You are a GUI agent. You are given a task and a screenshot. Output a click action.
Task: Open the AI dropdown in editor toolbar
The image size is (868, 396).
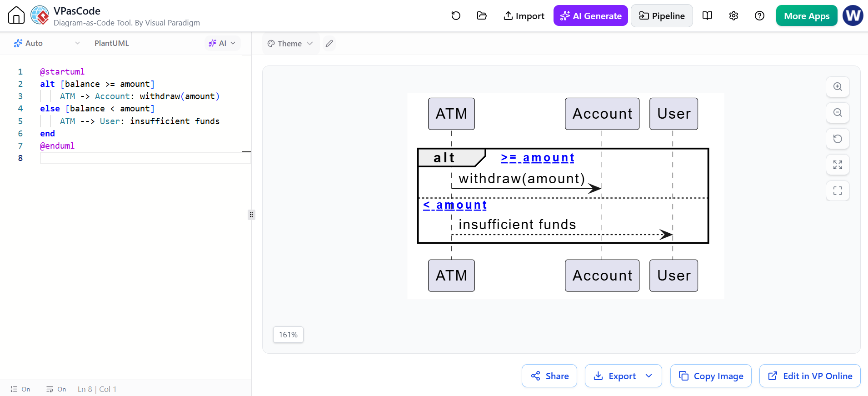222,43
